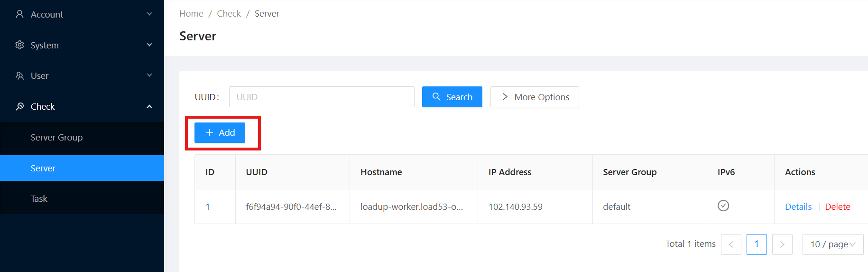The height and width of the screenshot is (272, 868).
Task: Click the User icon in sidebar
Action: (x=19, y=75)
